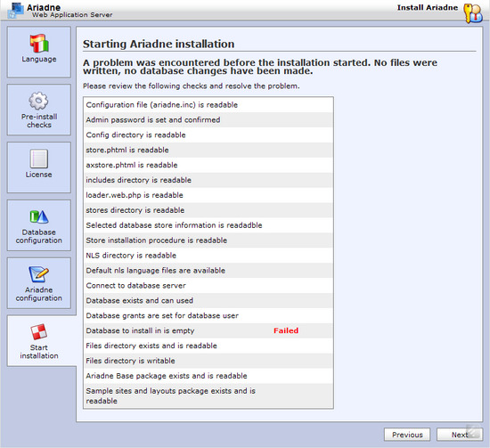Click the red Failed status text
Screen dimensions: 490x448
click(286, 330)
